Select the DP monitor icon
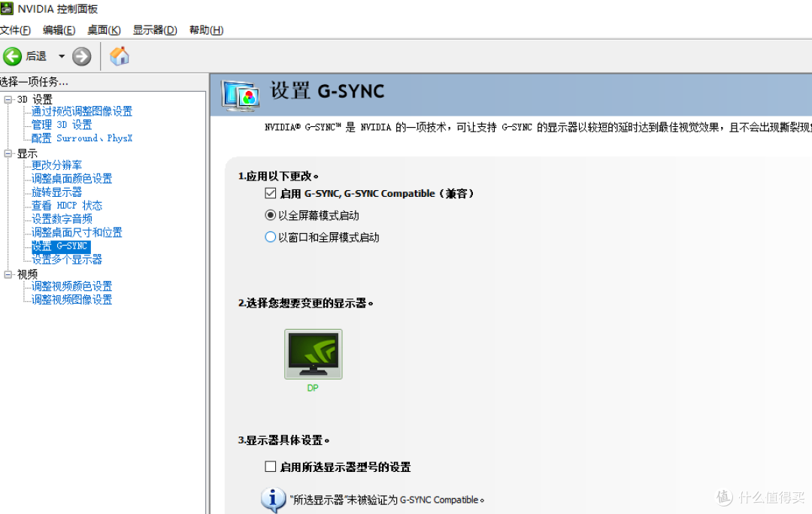Viewport: 812px width, 514px height. click(x=313, y=353)
